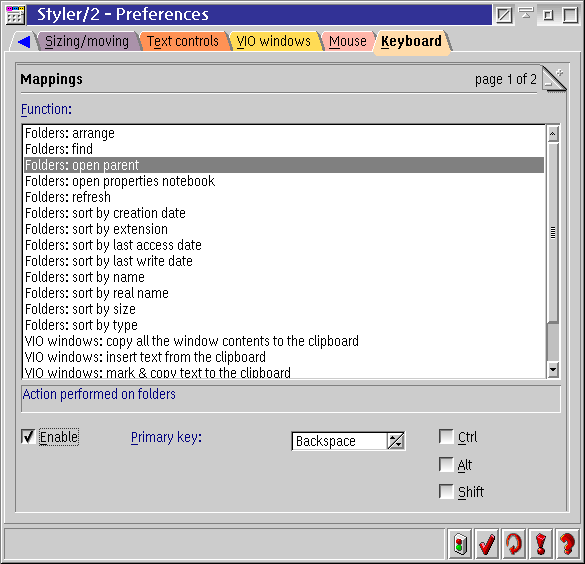The height and width of the screenshot is (564, 585).
Task: Click the function list scroll-up arrow
Action: [x=553, y=134]
